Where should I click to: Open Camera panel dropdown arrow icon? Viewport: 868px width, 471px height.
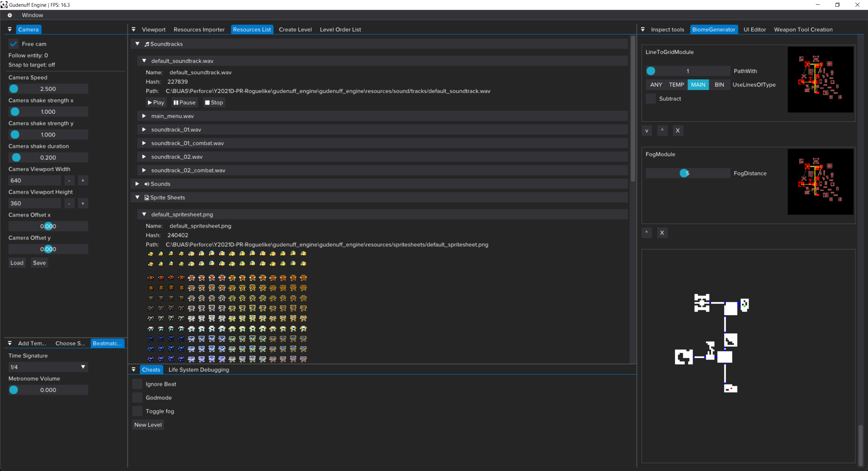[x=9, y=30]
